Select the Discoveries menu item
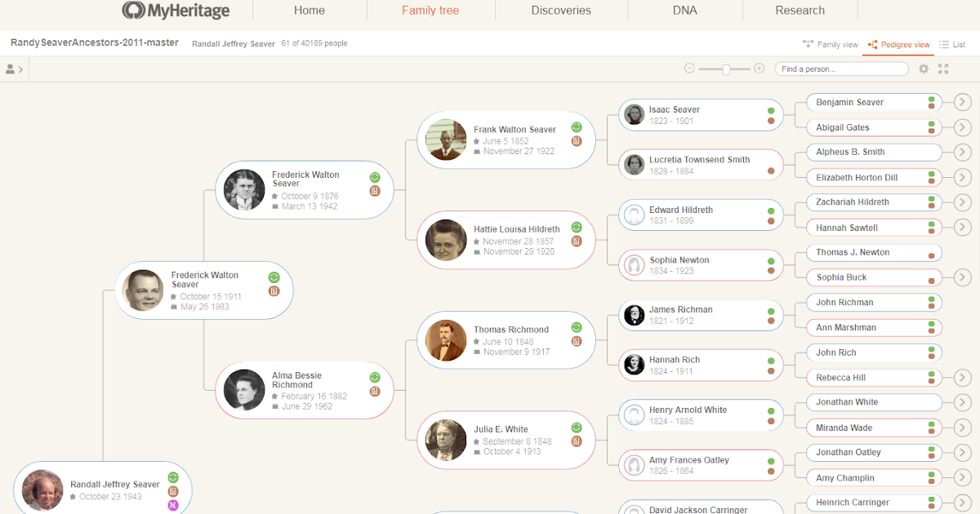Image resolution: width=980 pixels, height=514 pixels. (561, 11)
